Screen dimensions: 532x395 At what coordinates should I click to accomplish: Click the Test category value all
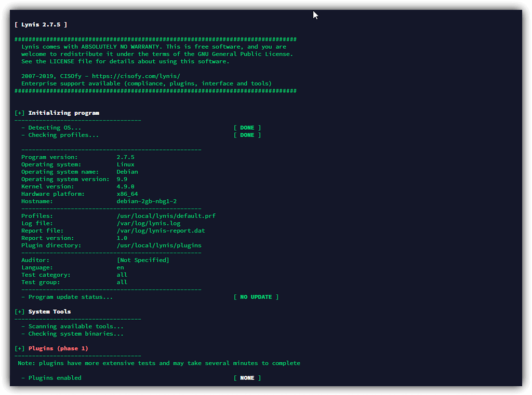122,275
